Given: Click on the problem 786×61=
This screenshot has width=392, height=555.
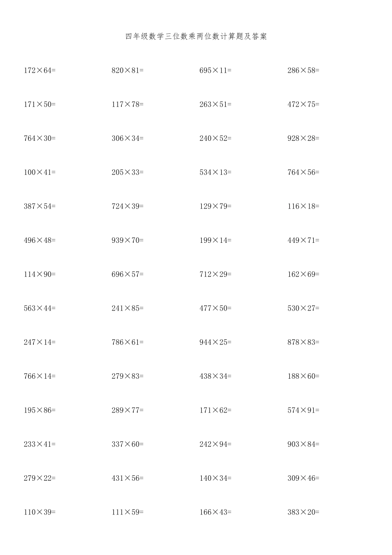Looking at the screenshot, I should (x=128, y=342).
